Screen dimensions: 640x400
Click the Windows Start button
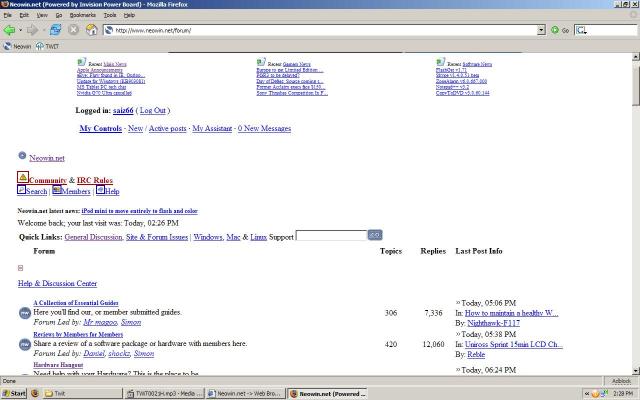(x=15, y=393)
